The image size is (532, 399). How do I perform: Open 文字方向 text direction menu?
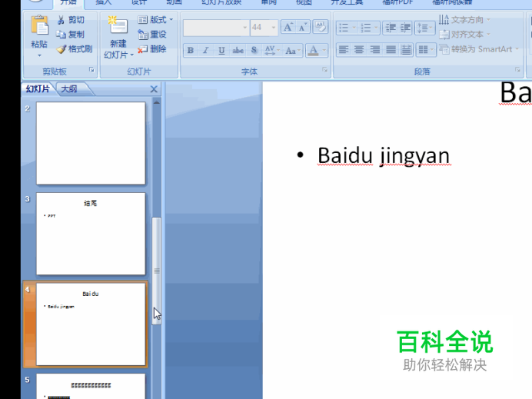[x=464, y=20]
